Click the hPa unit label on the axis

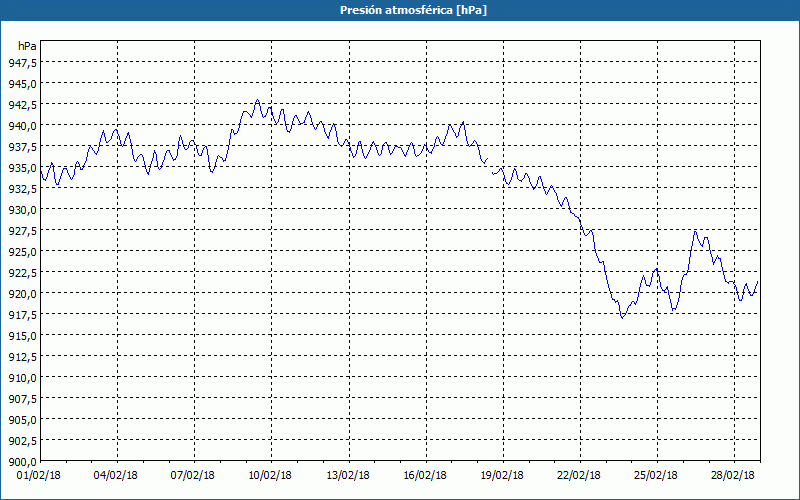(x=27, y=46)
